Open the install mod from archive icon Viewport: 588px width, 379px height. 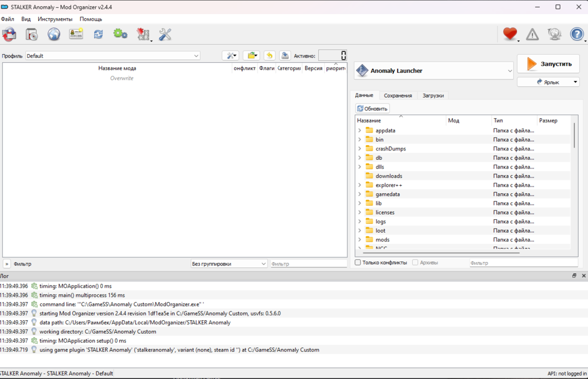coord(32,35)
